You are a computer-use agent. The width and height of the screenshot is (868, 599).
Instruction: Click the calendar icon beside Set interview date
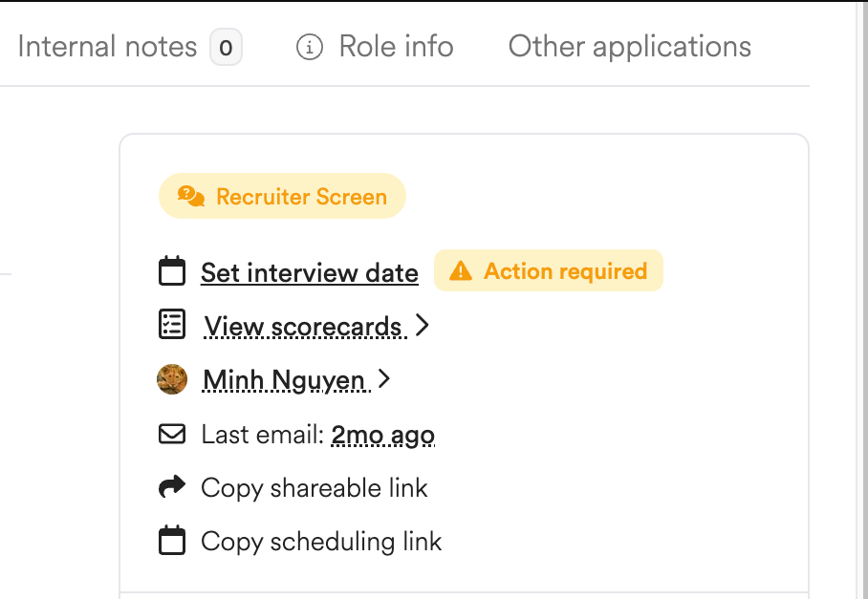172,271
